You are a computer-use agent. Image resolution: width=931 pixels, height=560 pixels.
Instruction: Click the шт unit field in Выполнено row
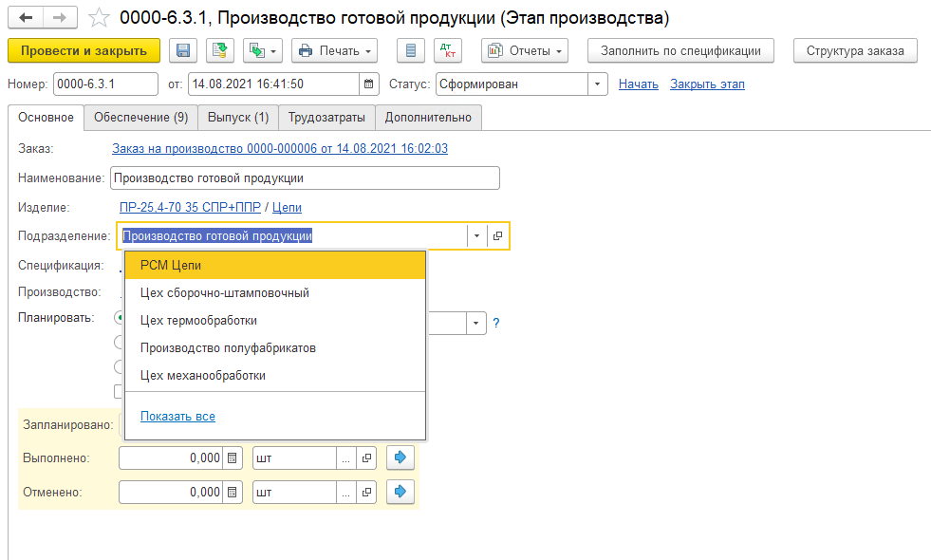(x=294, y=457)
